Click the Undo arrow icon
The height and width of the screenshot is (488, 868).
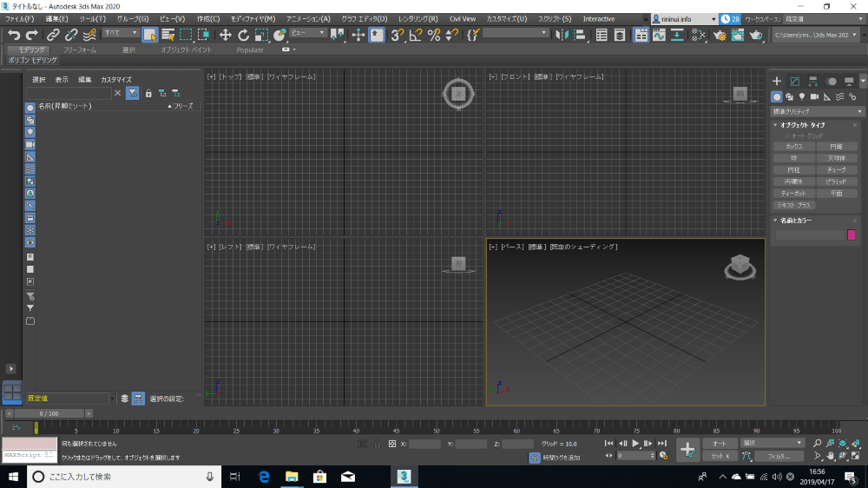(14, 36)
